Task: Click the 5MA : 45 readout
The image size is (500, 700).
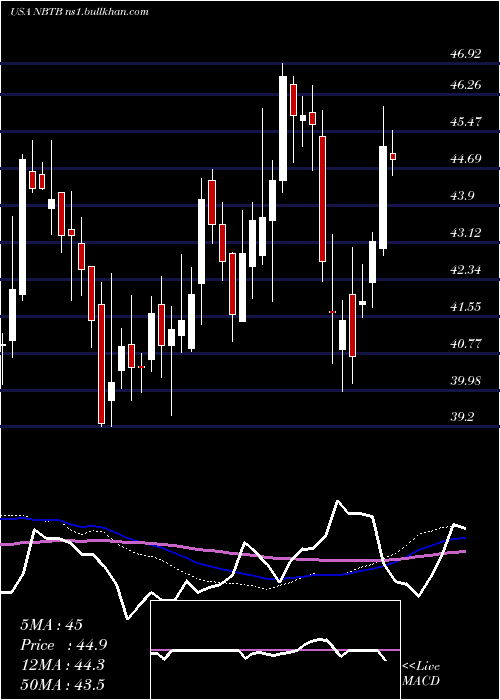Action: pos(51,625)
